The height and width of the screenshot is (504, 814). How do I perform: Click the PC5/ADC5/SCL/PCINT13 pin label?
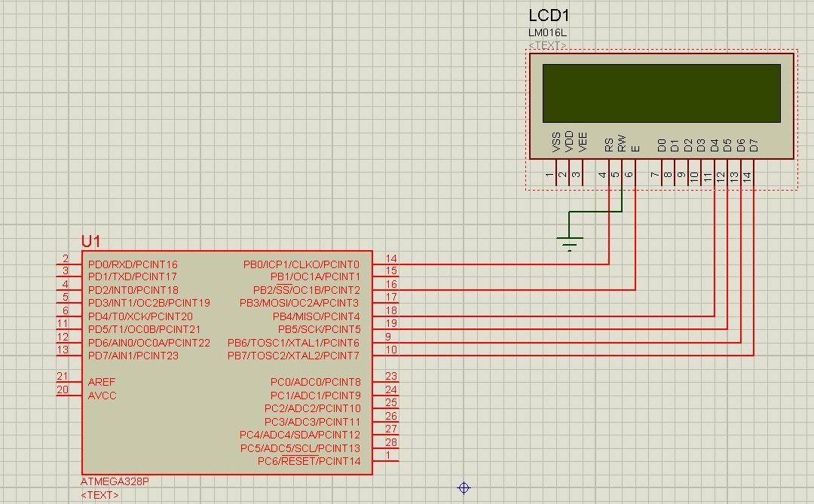(x=300, y=448)
